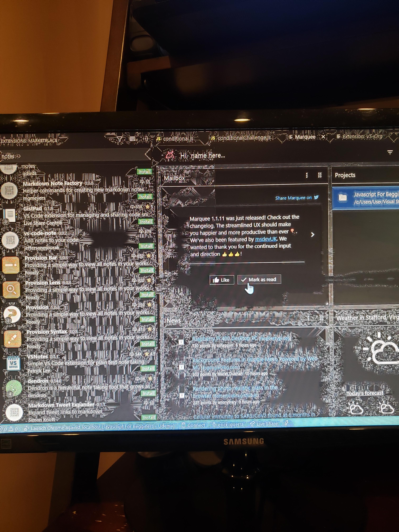Screen dimensions: 399x532
Task: Click Today's forecast link in Weather
Action: tap(365, 393)
